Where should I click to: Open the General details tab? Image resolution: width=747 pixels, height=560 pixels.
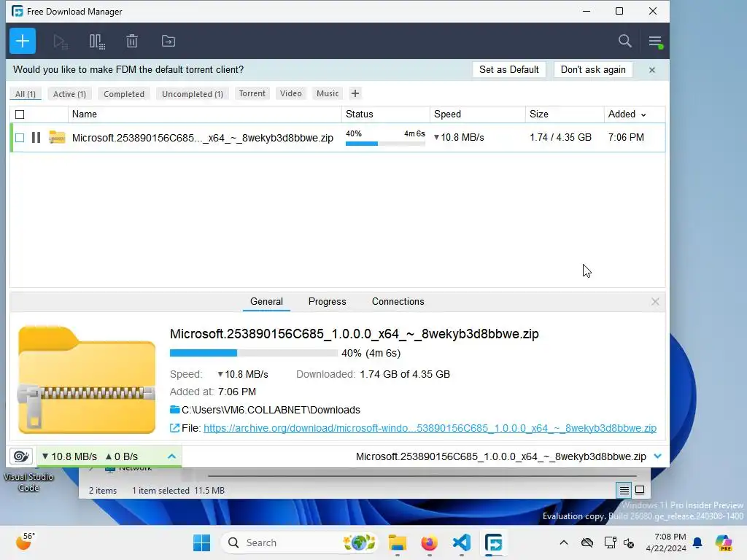tap(266, 301)
